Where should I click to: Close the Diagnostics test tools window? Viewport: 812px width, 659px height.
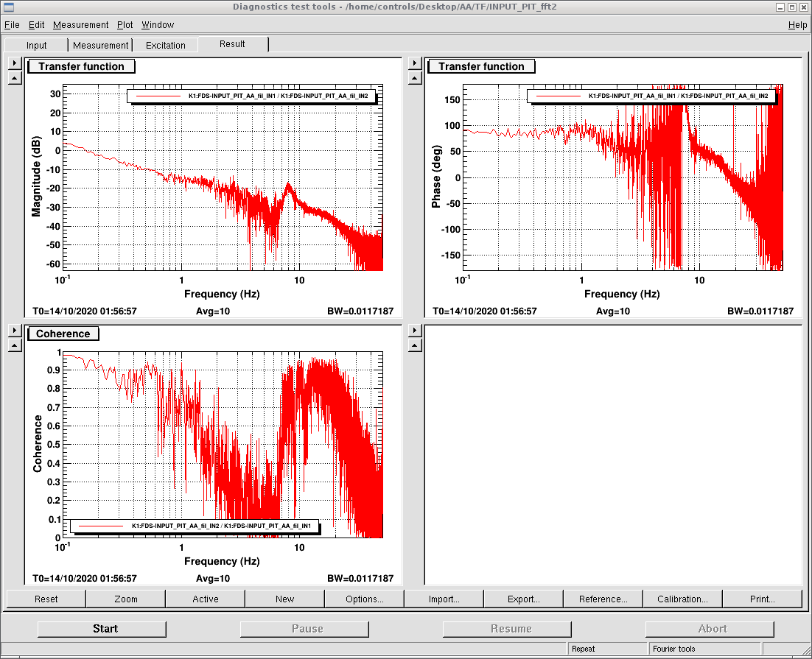pos(803,7)
